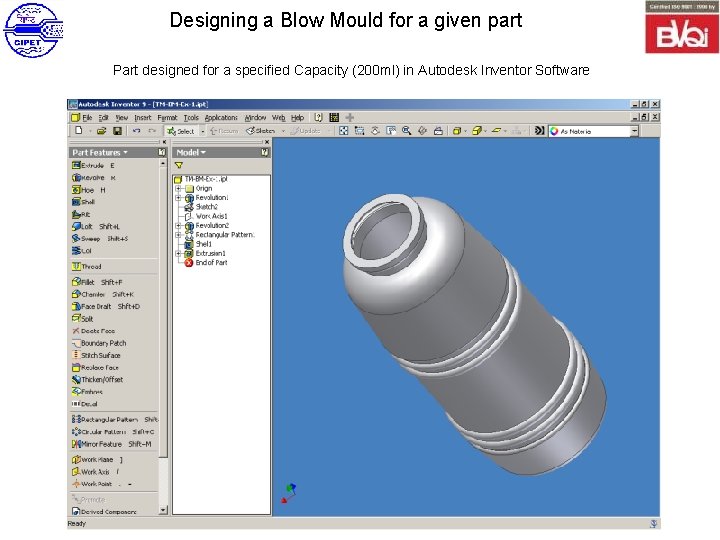Select the Decal tool

84,404
